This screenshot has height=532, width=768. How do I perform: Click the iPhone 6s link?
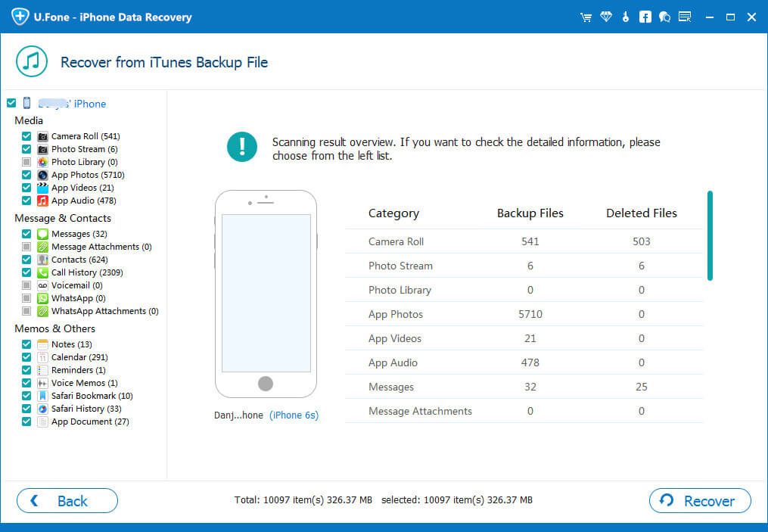(294, 415)
